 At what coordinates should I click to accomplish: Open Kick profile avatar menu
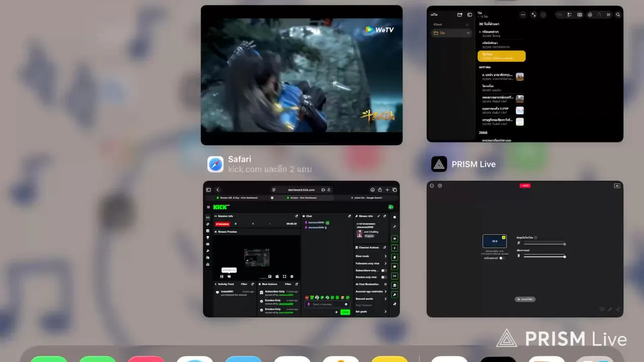click(390, 207)
